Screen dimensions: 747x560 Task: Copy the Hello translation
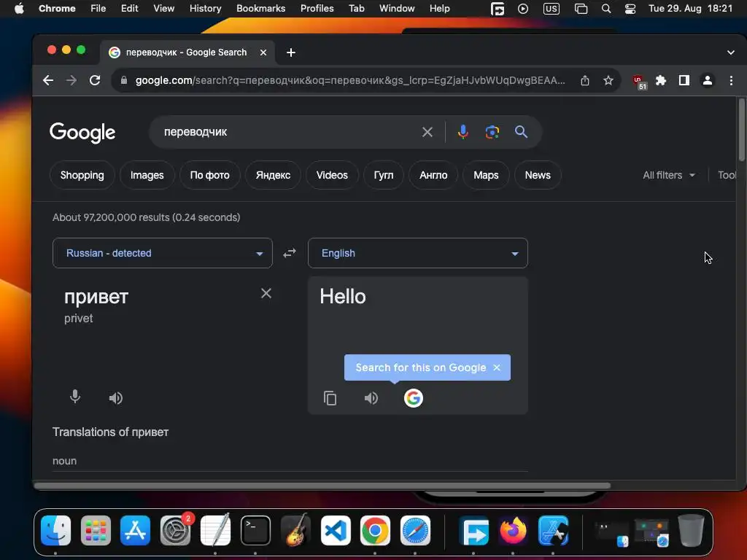(330, 397)
